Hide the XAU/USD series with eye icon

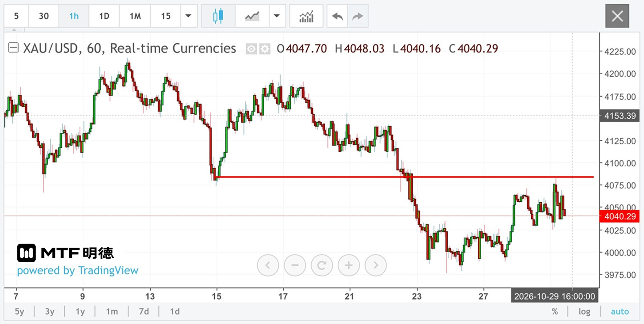(x=251, y=49)
